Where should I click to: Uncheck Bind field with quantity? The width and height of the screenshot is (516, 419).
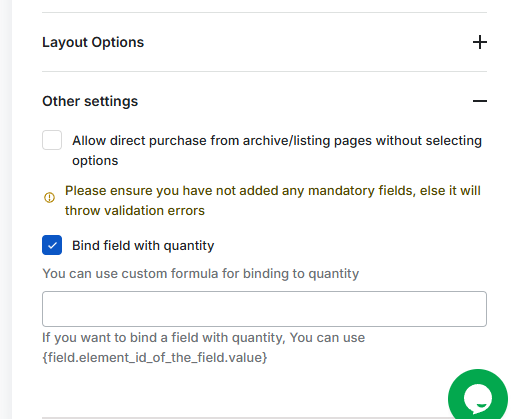click(52, 245)
